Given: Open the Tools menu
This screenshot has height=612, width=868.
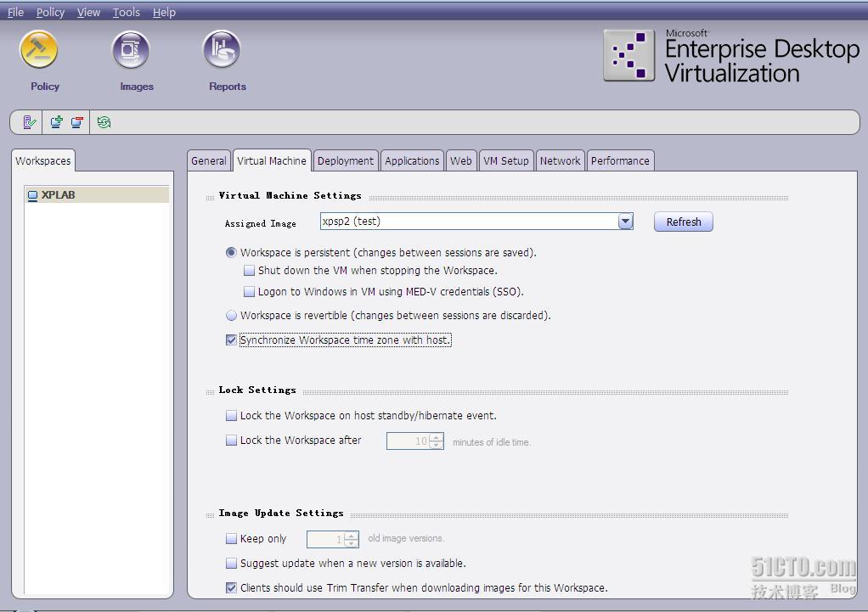Looking at the screenshot, I should point(127,12).
